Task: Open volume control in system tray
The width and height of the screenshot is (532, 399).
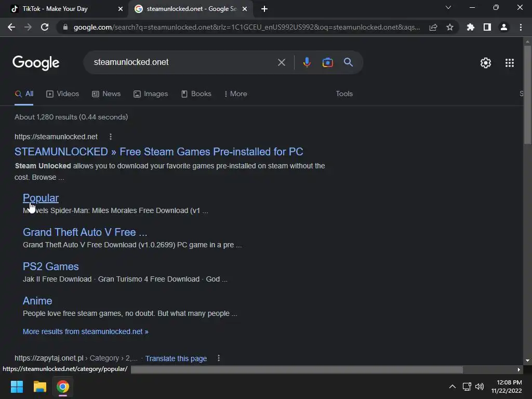Action: [480, 387]
